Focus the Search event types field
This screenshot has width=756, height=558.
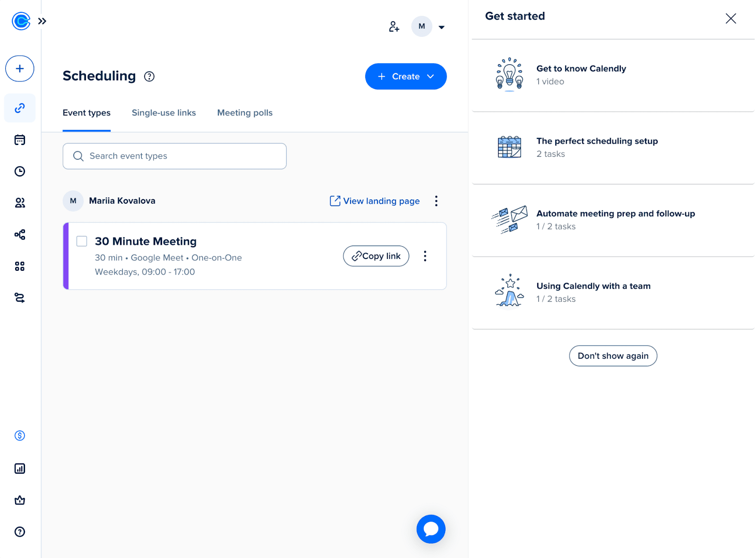click(174, 156)
